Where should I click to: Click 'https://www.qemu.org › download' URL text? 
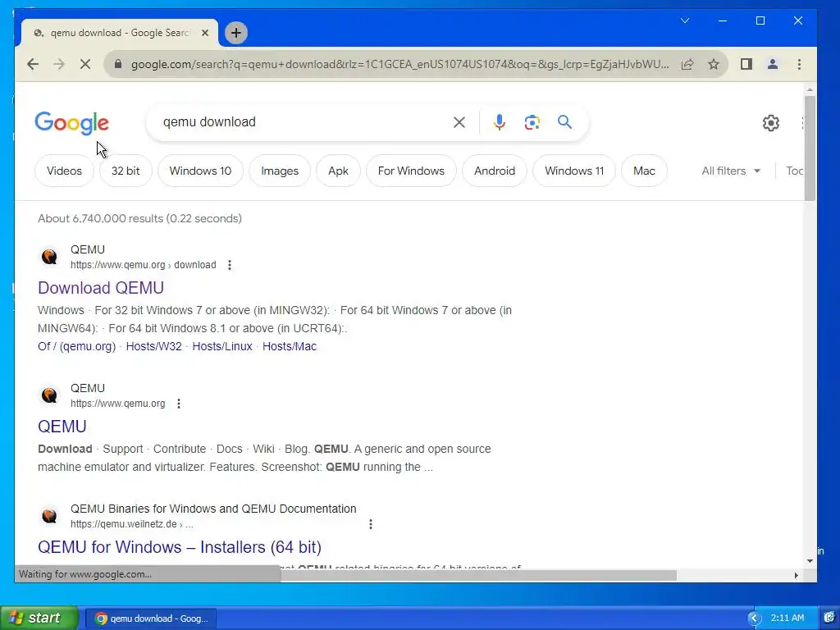tap(144, 265)
